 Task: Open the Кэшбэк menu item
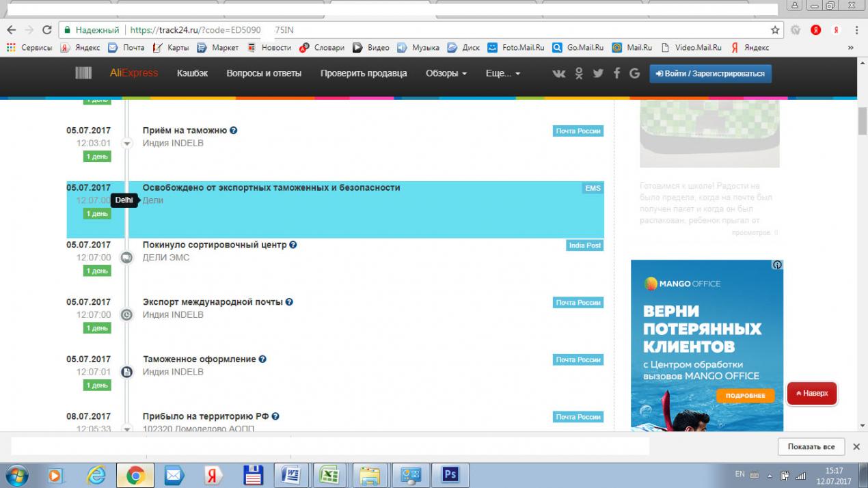coord(192,73)
